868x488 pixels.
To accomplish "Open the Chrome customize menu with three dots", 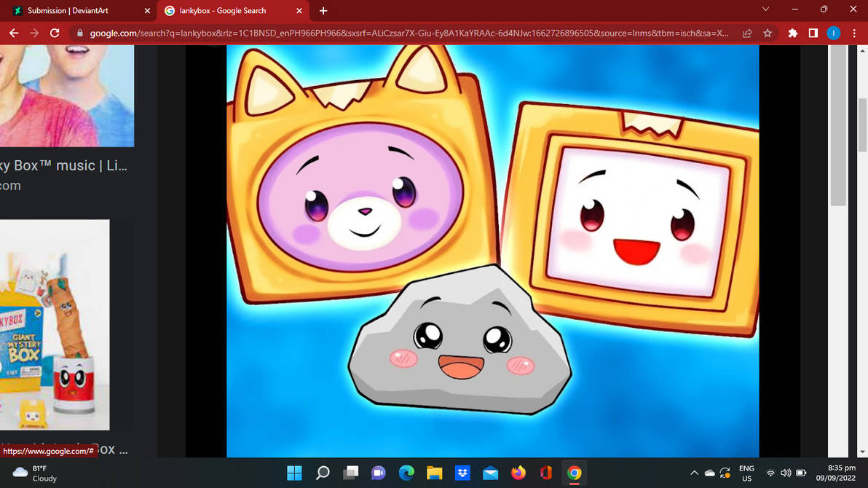I will click(x=854, y=33).
